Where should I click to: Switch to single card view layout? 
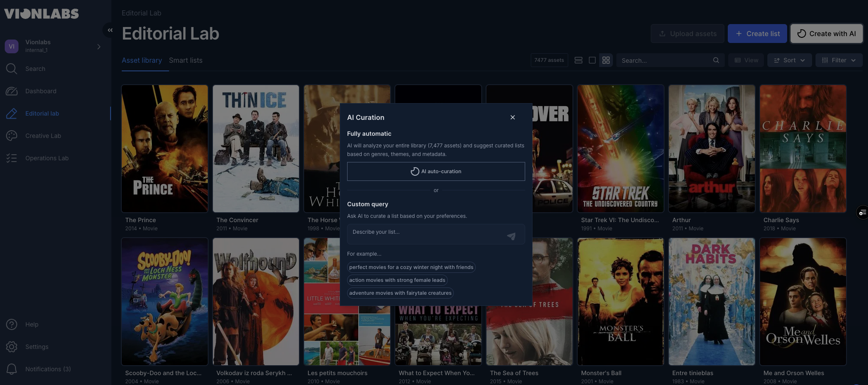[592, 61]
